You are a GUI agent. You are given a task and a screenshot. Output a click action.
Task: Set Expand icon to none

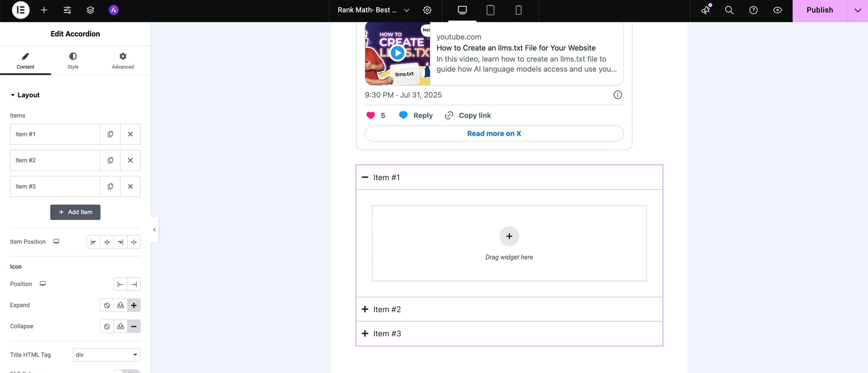107,305
